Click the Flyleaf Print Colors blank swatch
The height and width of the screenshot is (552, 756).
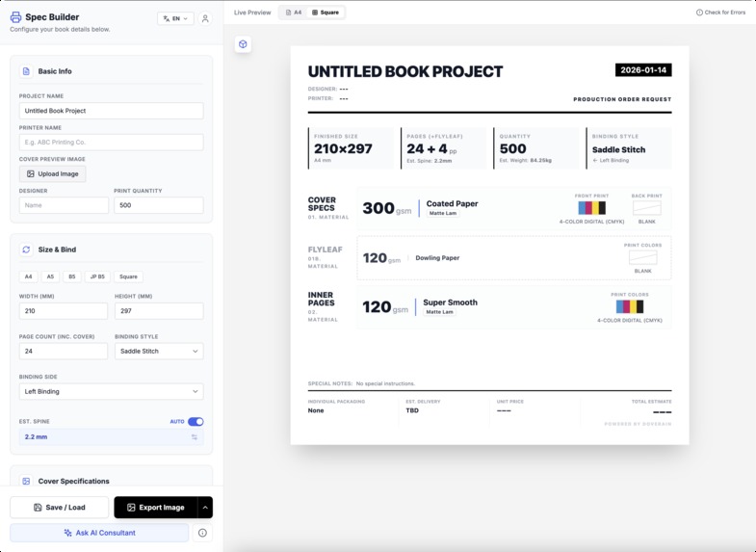click(x=642, y=257)
